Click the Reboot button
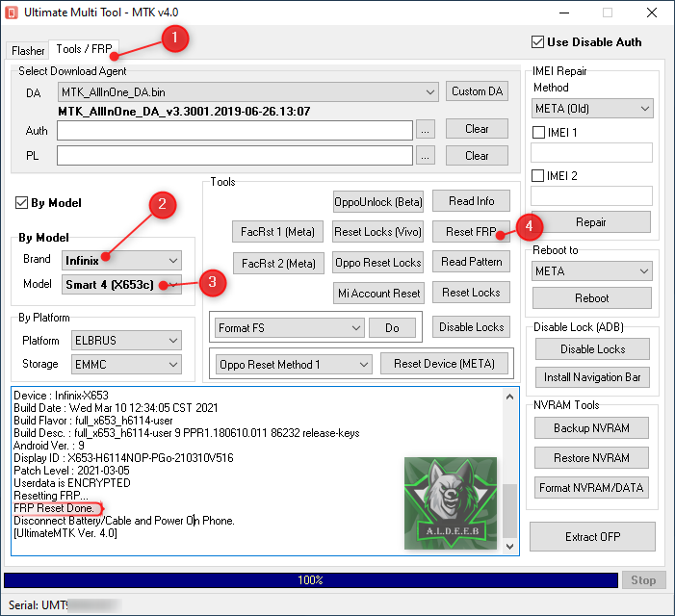675x616 pixels. coord(592,298)
